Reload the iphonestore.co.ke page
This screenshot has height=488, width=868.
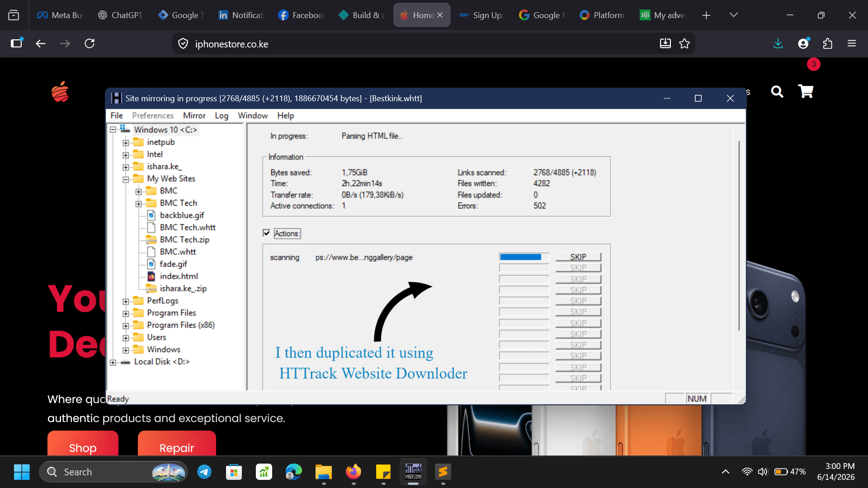click(x=90, y=43)
